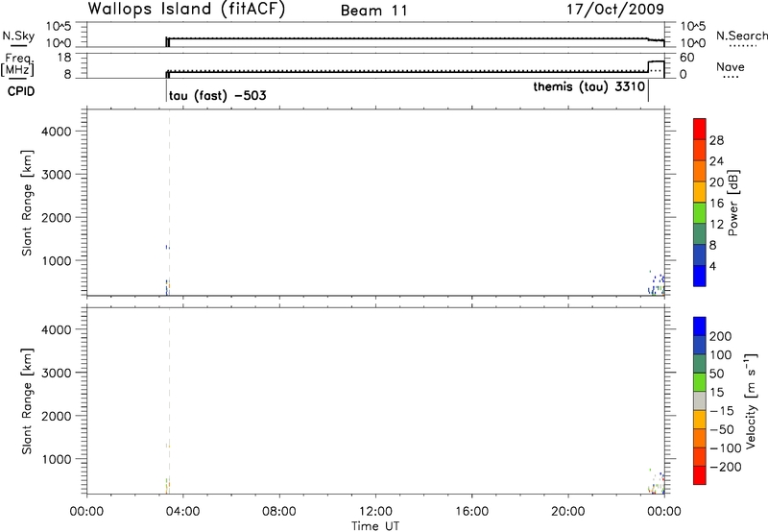Click the '04:00' time axis label
Screen dimensions: 768x532
pyautogui.click(x=183, y=512)
